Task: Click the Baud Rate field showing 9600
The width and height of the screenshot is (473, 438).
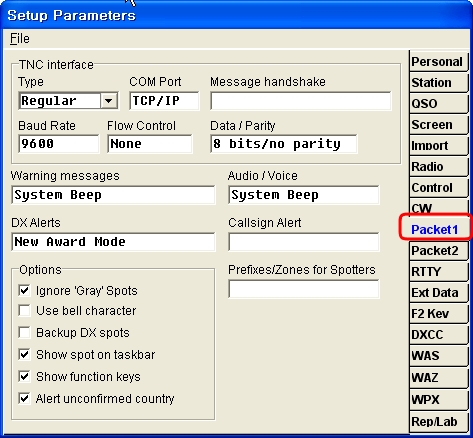Action: (59, 144)
